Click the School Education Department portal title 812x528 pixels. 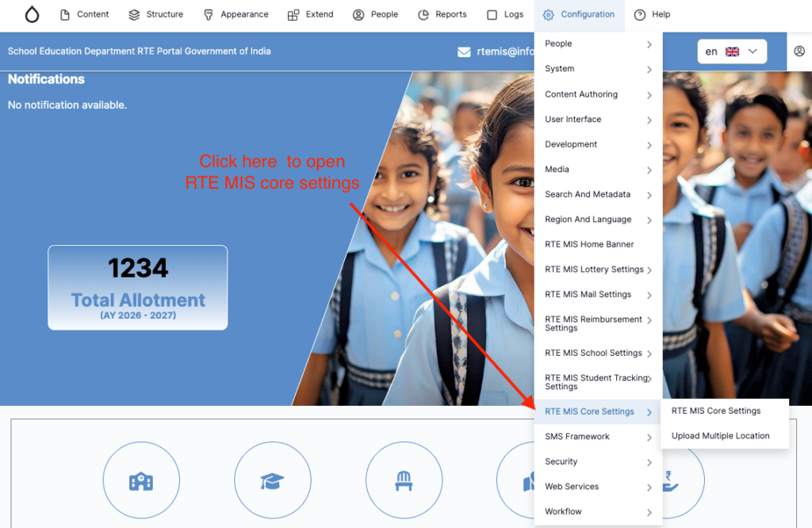point(140,52)
